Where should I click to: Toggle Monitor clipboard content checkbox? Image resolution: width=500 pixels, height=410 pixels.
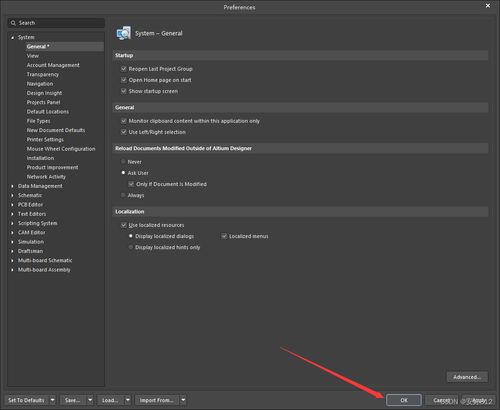point(123,121)
